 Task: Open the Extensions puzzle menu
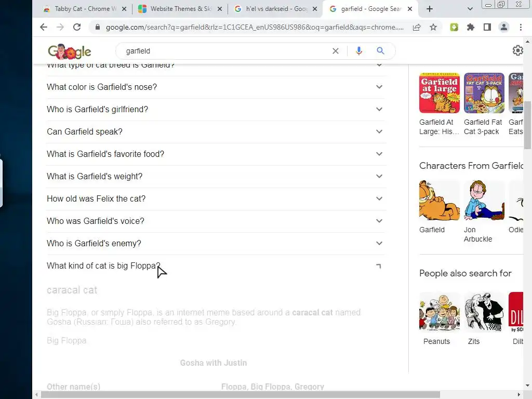(x=471, y=27)
